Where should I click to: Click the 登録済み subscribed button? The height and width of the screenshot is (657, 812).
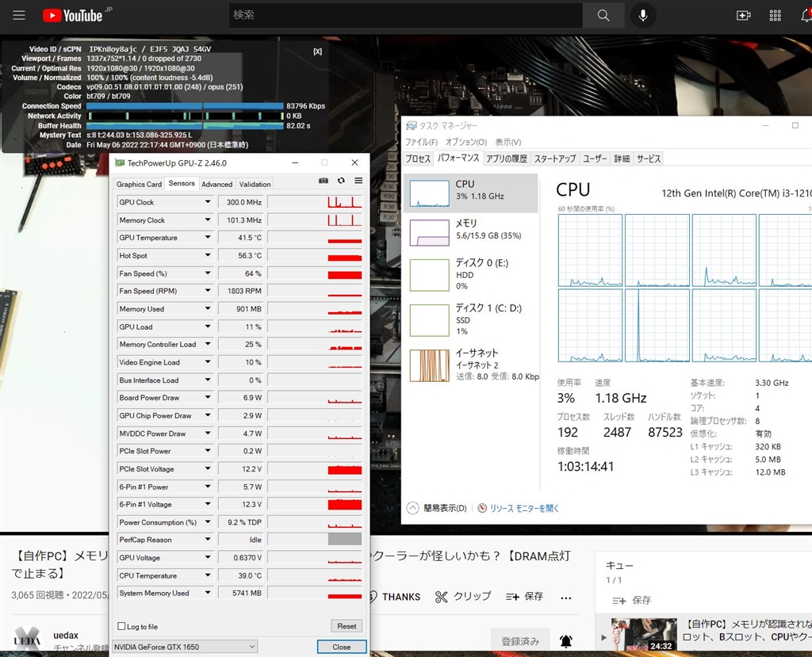[x=520, y=641]
